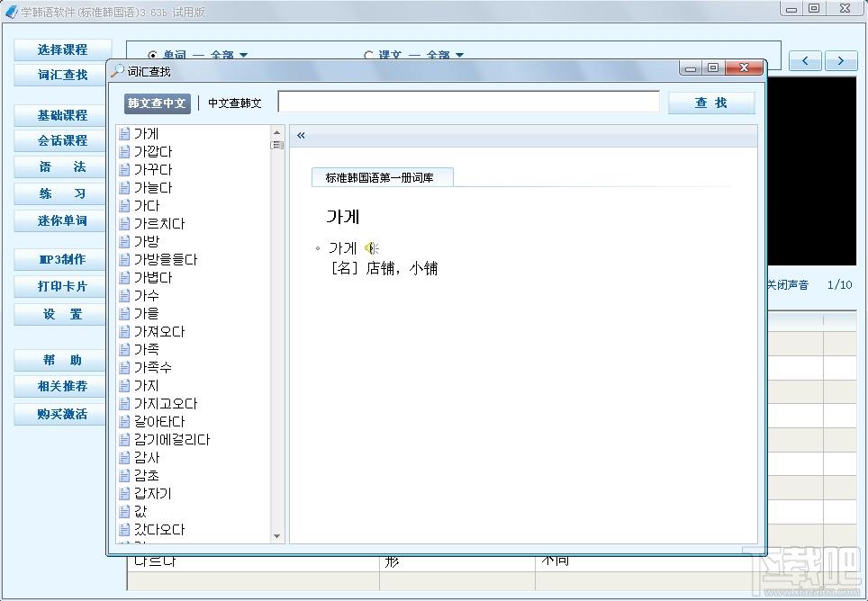Expand the 课文 全部 dropdown arrow

(x=459, y=55)
